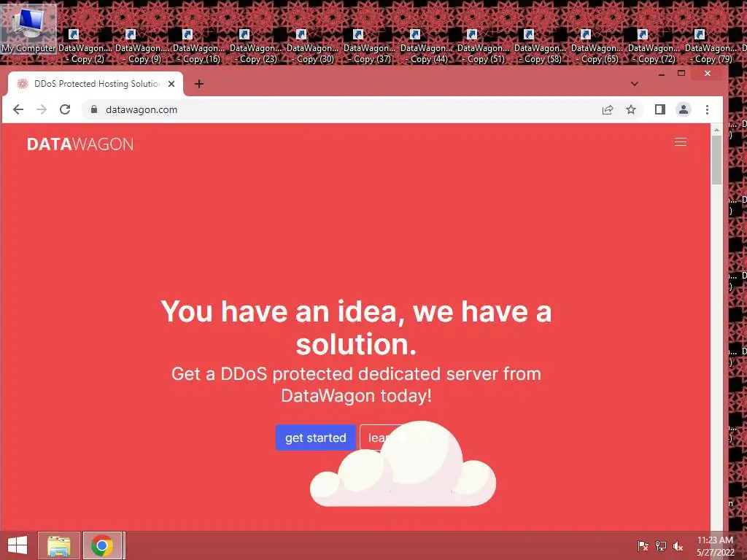Click Chrome icon in taskbar

coord(102,545)
